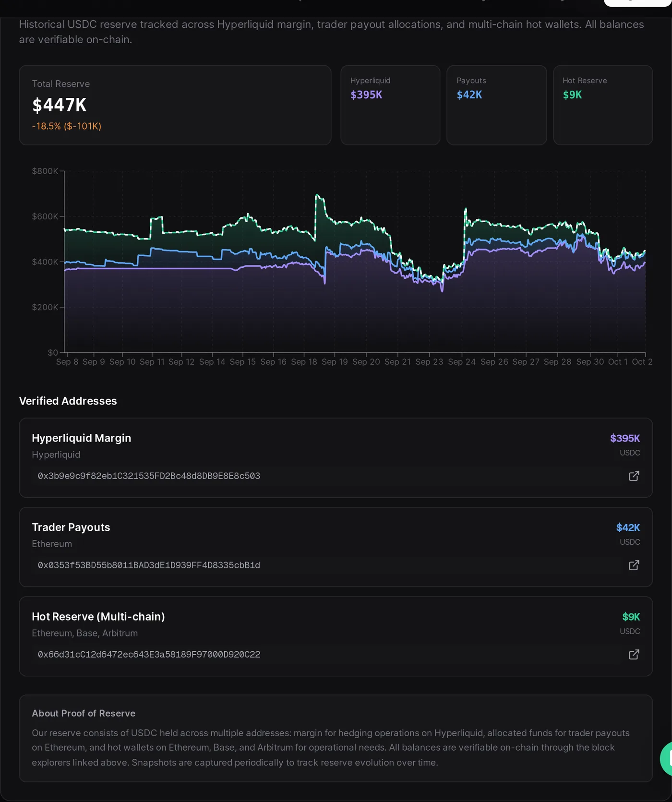Click the "Hot Reserve" summary card label
Image resolution: width=672 pixels, height=802 pixels.
[x=585, y=81]
